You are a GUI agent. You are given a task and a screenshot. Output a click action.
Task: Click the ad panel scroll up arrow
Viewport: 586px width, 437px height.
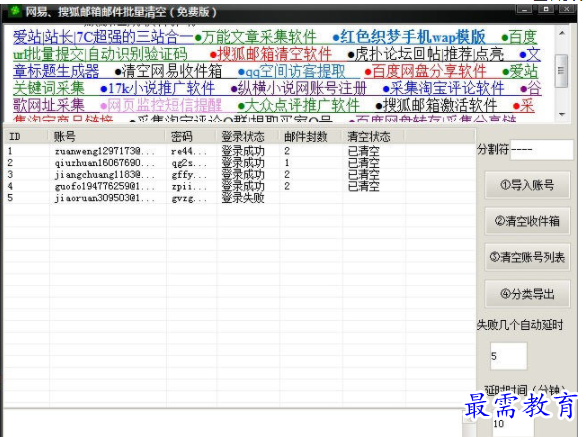click(562, 33)
